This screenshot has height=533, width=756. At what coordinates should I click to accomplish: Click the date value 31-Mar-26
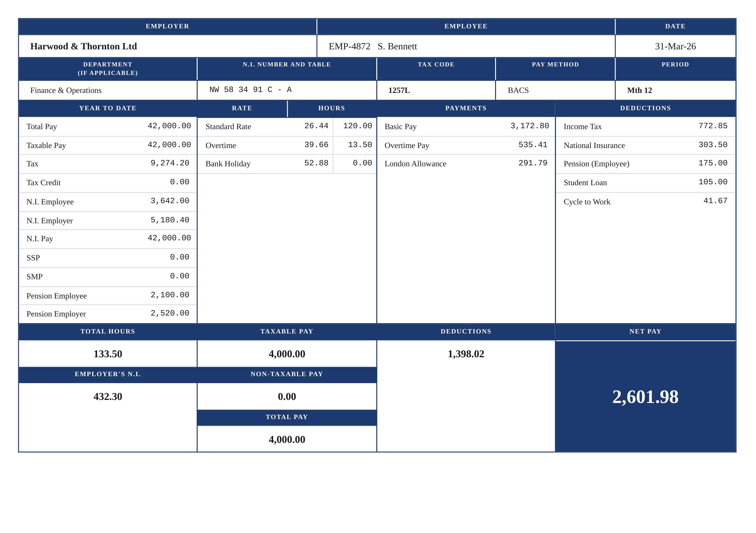675,47
